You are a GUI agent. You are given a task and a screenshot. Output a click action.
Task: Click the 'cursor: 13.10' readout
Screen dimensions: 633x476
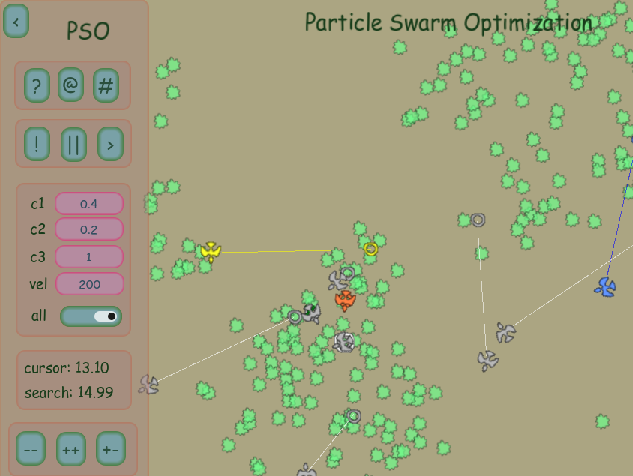(x=67, y=368)
